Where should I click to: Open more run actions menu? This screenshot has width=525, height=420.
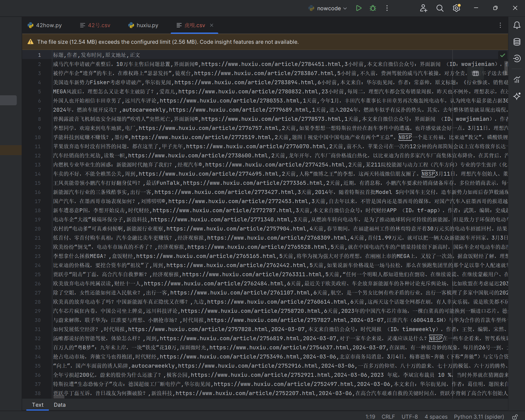coord(387,8)
